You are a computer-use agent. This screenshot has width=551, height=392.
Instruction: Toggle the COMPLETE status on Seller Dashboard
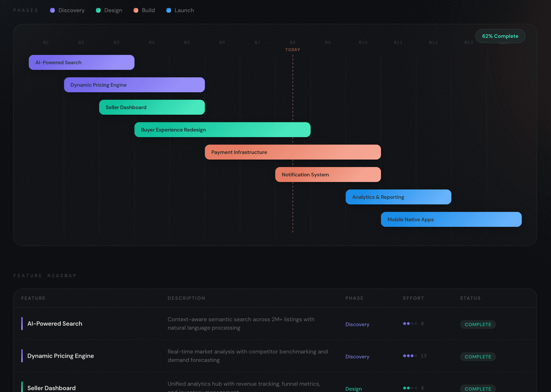tap(478, 389)
